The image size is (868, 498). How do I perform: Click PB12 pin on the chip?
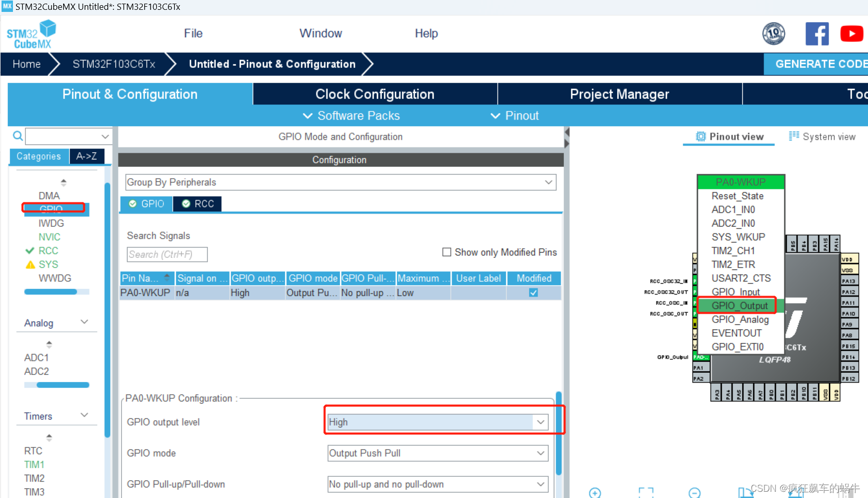(849, 379)
